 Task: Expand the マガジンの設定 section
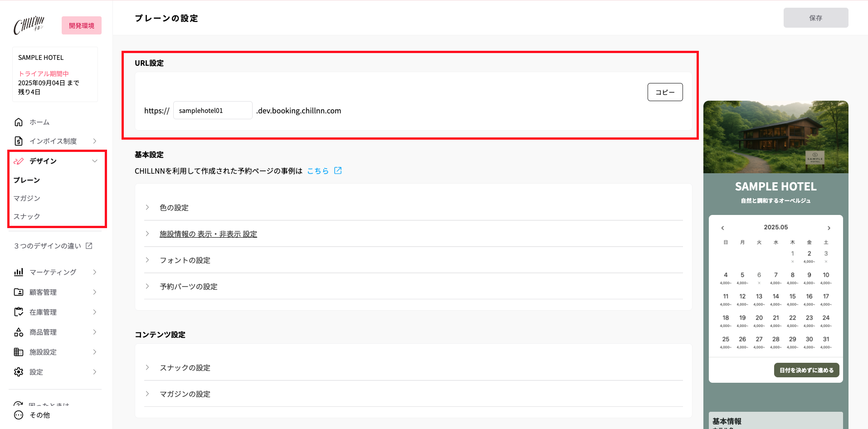pyautogui.click(x=413, y=394)
